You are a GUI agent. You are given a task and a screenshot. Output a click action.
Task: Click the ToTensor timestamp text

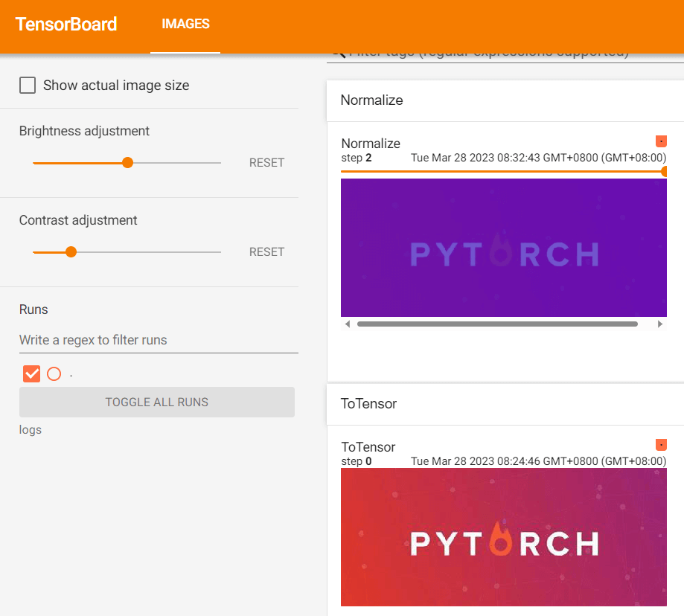[x=538, y=461]
